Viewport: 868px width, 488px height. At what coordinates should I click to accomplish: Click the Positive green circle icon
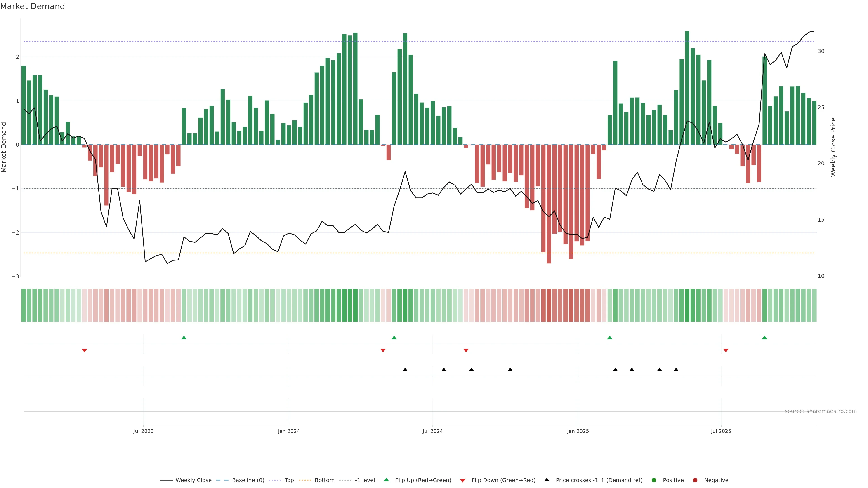(654, 480)
